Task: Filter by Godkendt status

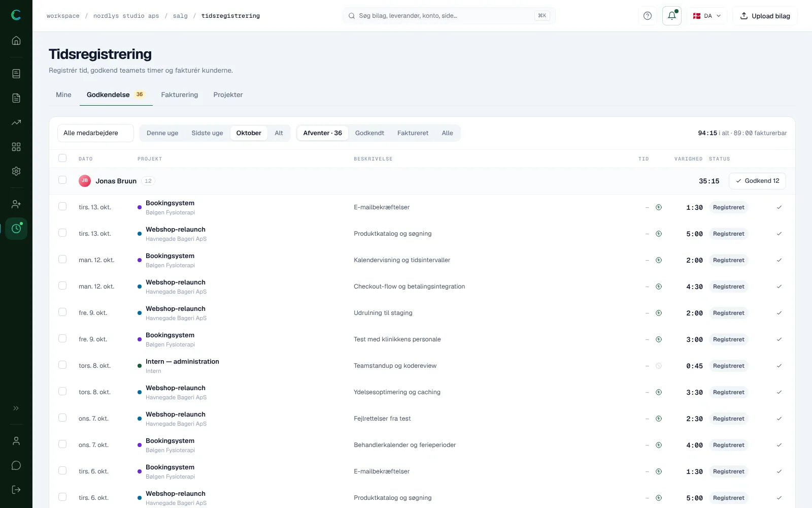Action: (x=369, y=133)
